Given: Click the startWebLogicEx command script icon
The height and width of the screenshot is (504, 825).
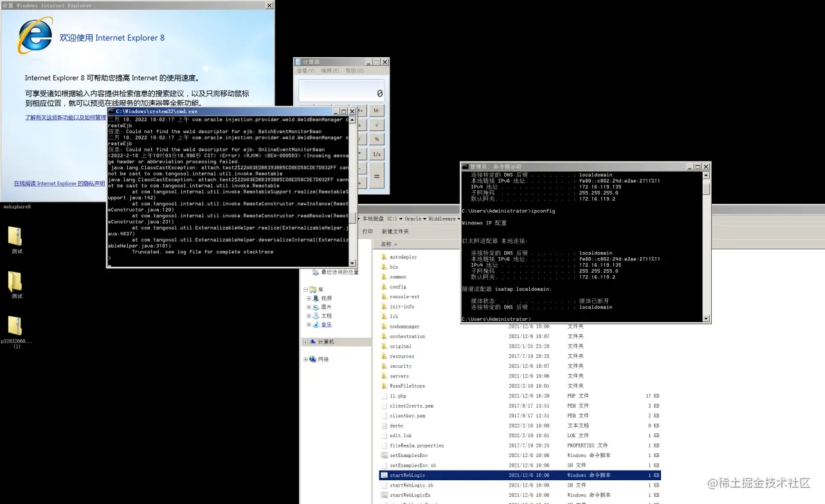Looking at the screenshot, I should [384, 495].
